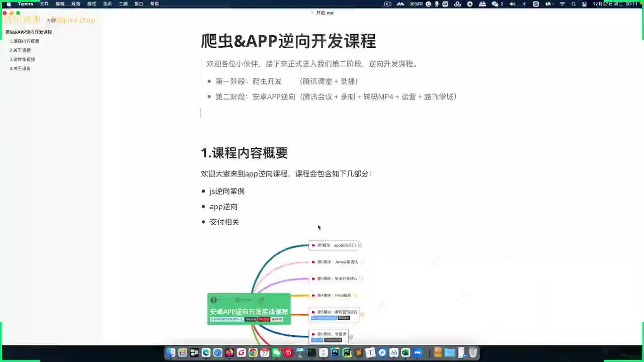Open Firefox from the Dock
The image size is (644, 362).
pos(229,353)
